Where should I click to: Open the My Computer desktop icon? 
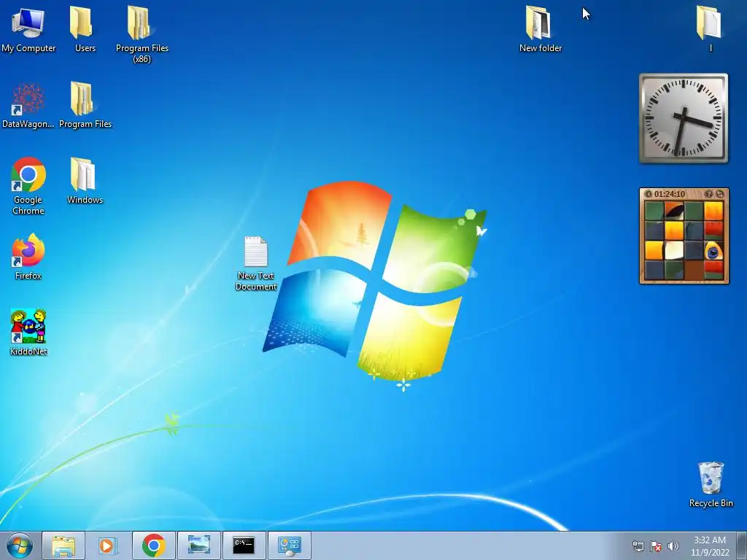tap(28, 29)
